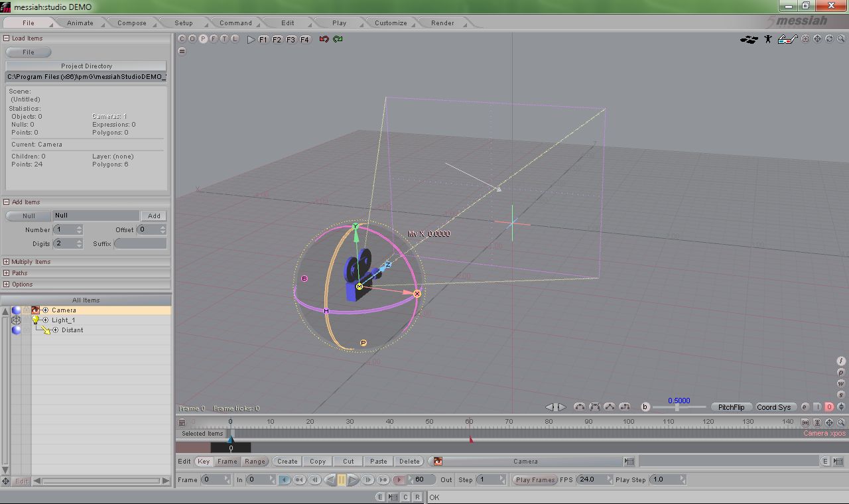Viewport: 849px width, 504px height.
Task: Click the Camera eye icon in All Items
Action: tap(36, 310)
